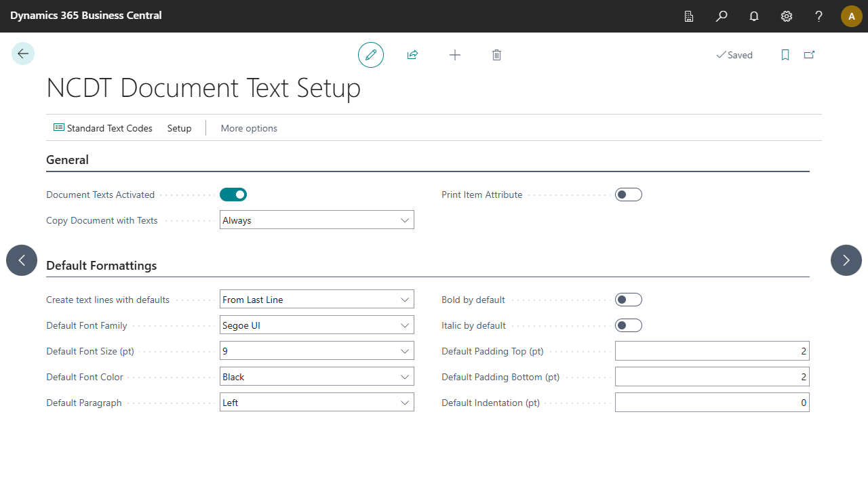This screenshot has height=488, width=868.
Task: Open the Setup menu item
Action: (180, 128)
